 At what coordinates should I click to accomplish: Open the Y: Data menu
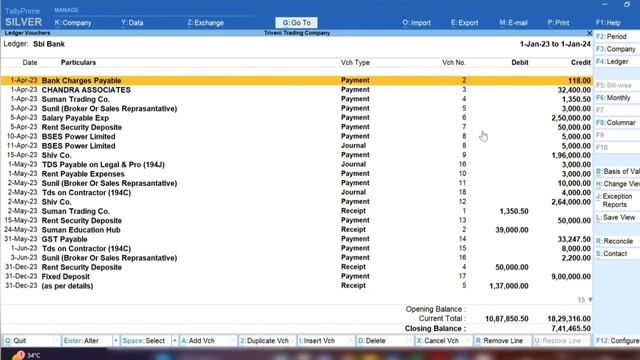click(x=132, y=23)
